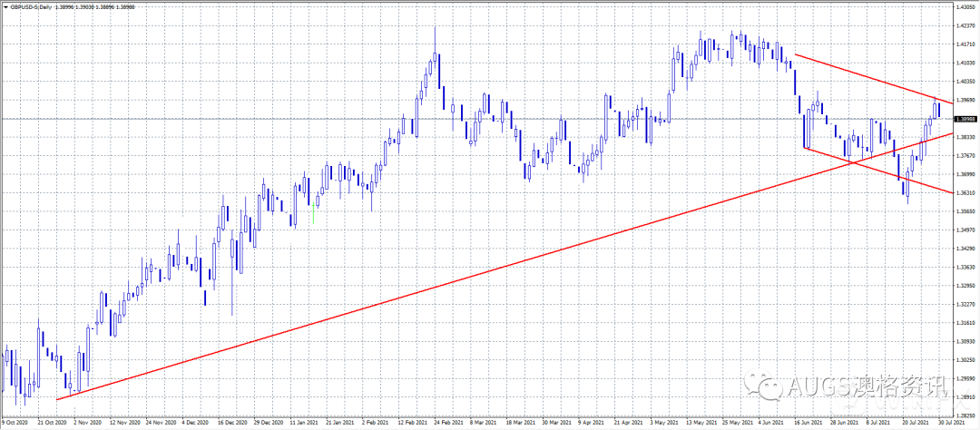
Task: Click the 9 Oct 2020 date label
Action: (x=16, y=423)
